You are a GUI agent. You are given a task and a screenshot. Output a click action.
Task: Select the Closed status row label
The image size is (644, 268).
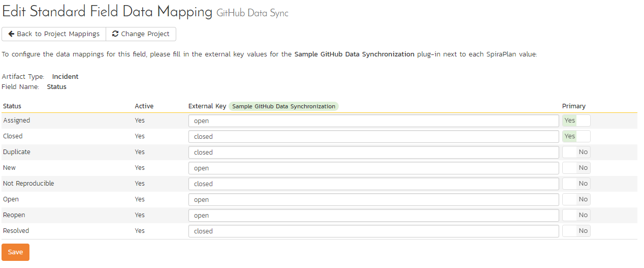(13, 136)
